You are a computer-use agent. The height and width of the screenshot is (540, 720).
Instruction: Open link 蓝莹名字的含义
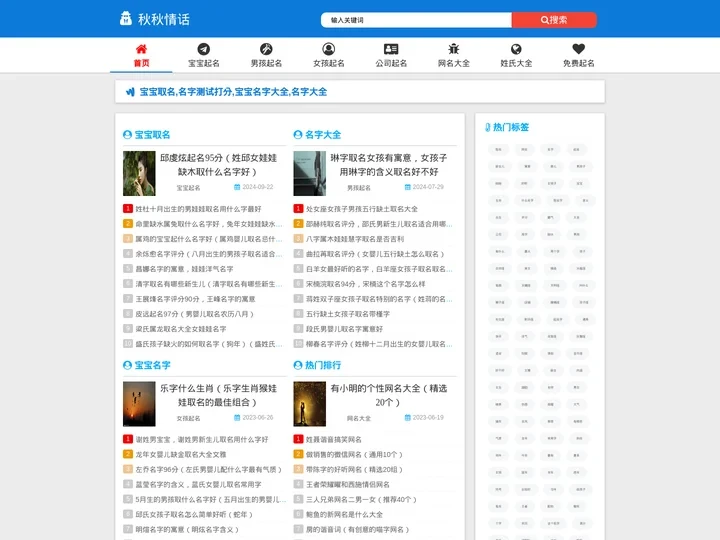click(198, 484)
